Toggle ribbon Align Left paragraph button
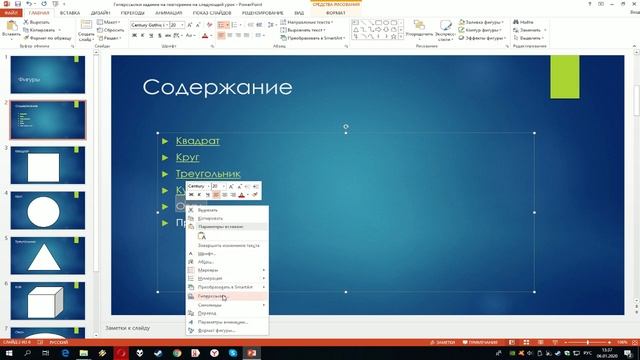Image resolution: width=640 pixels, height=360 pixels. point(221,36)
